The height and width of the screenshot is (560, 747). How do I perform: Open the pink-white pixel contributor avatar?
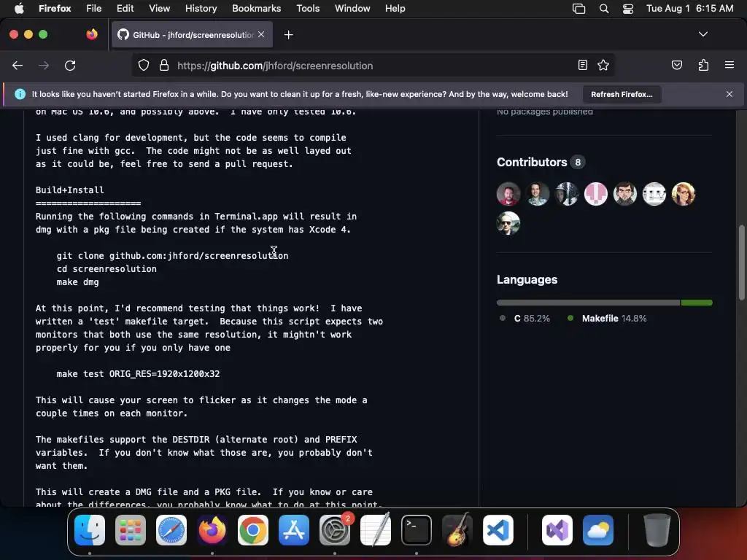[x=596, y=194]
